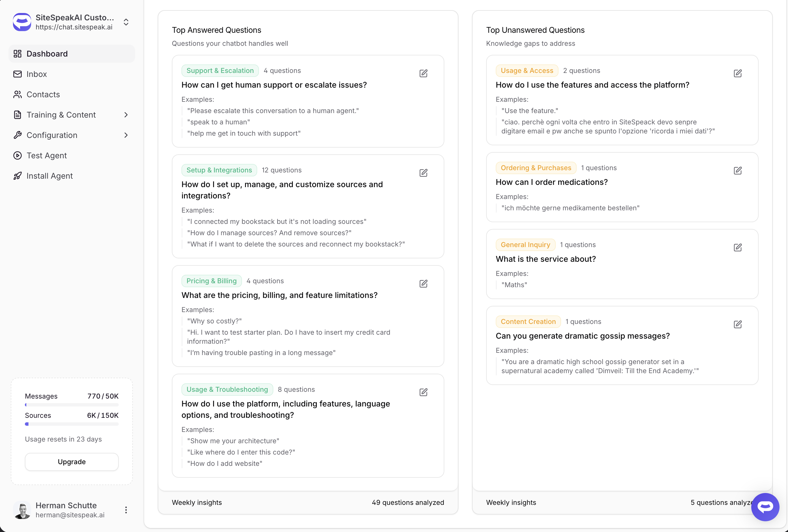Open the Contacts page
The image size is (788, 532).
coord(43,95)
